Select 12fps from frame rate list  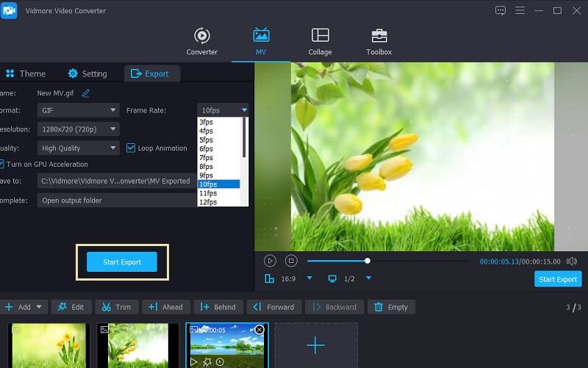click(x=207, y=202)
